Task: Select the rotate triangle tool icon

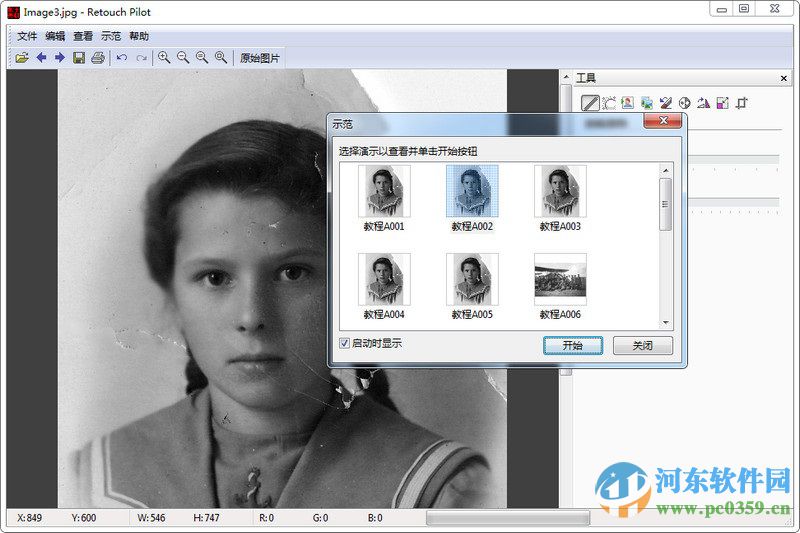Action: click(x=704, y=103)
